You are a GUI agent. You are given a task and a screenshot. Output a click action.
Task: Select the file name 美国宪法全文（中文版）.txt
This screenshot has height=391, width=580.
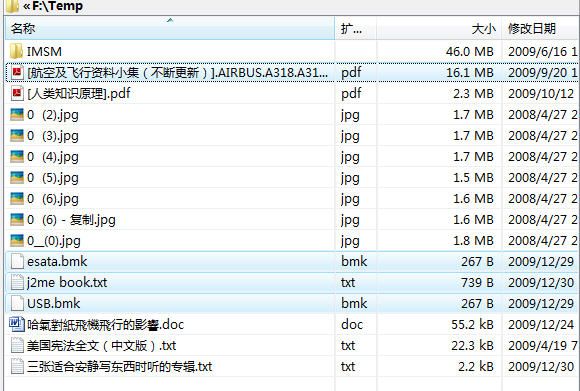click(x=101, y=346)
